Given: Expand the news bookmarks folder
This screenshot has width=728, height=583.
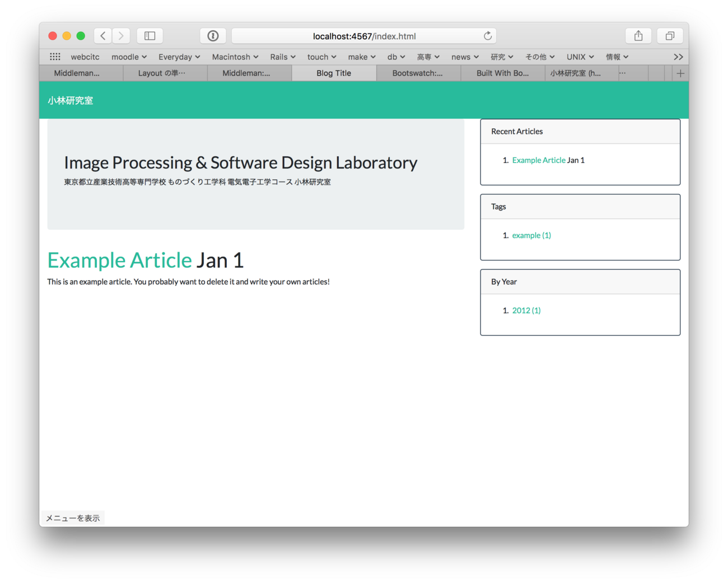Looking at the screenshot, I should pos(465,57).
